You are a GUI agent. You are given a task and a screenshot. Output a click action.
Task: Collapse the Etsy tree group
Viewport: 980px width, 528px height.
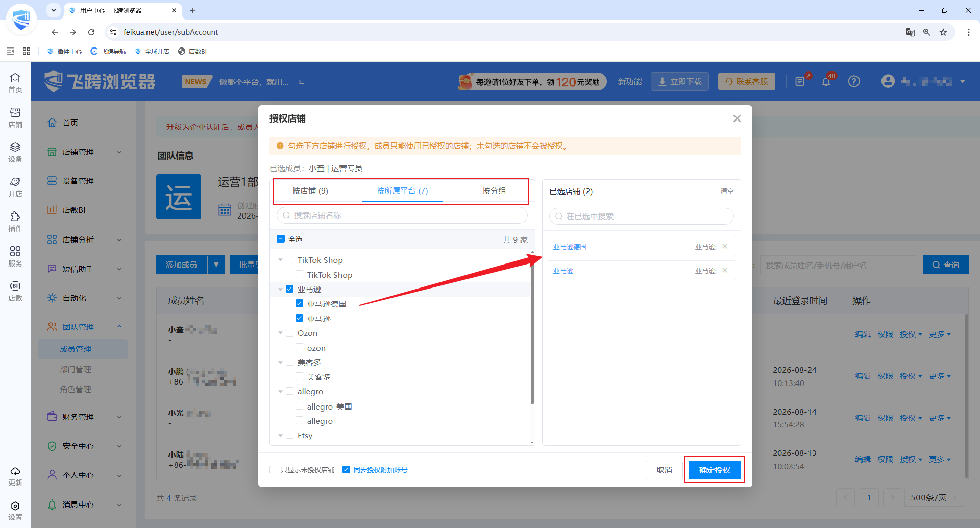(280, 436)
